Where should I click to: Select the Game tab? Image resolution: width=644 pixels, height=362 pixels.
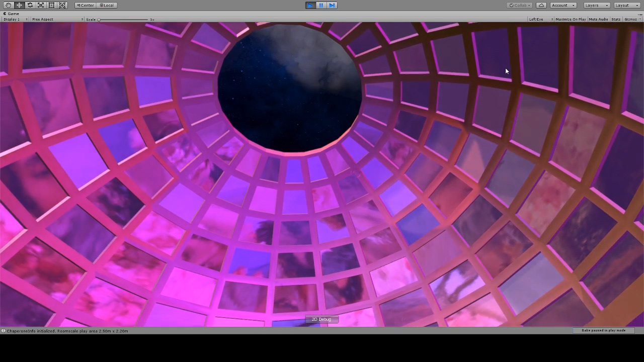[12, 14]
